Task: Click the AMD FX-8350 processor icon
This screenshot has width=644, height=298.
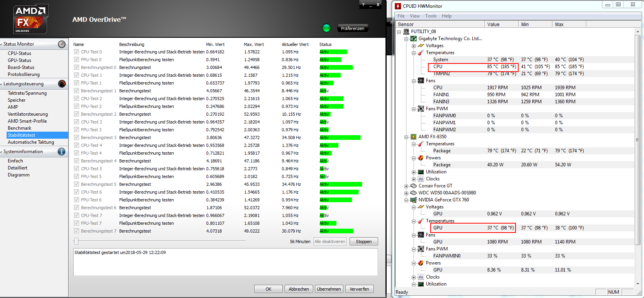Action: pyautogui.click(x=414, y=137)
